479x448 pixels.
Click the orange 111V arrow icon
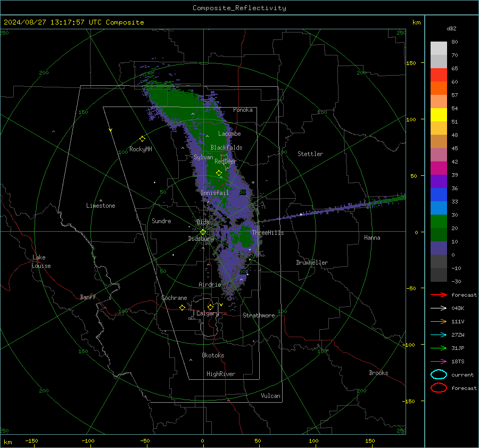tap(439, 321)
